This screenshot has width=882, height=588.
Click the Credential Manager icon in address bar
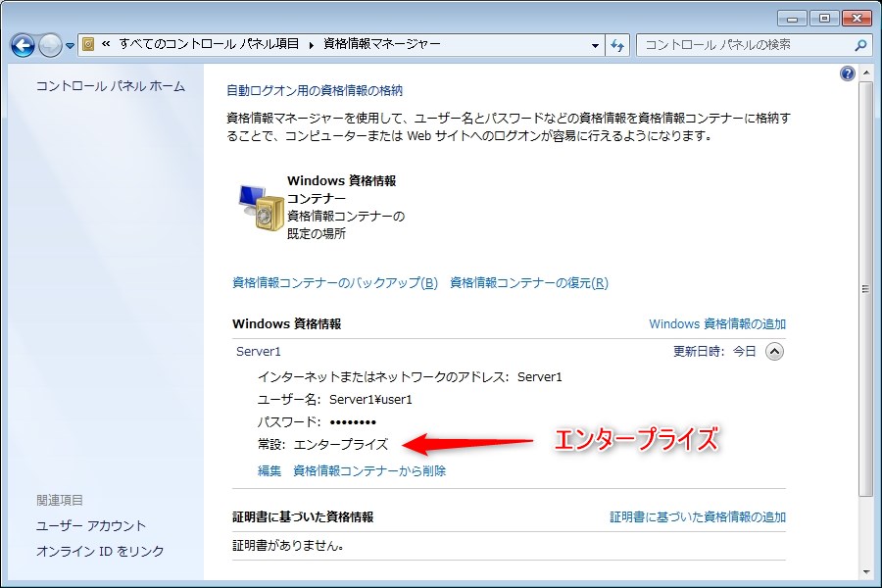tap(88, 44)
